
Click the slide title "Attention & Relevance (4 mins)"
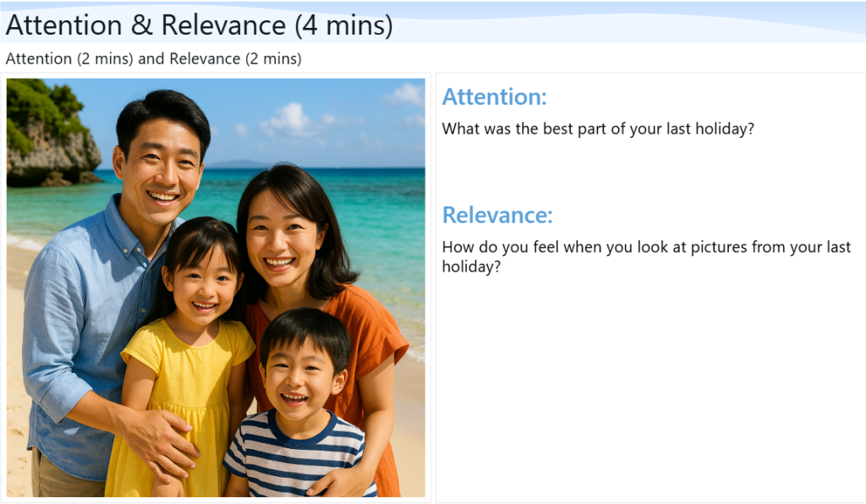199,25
